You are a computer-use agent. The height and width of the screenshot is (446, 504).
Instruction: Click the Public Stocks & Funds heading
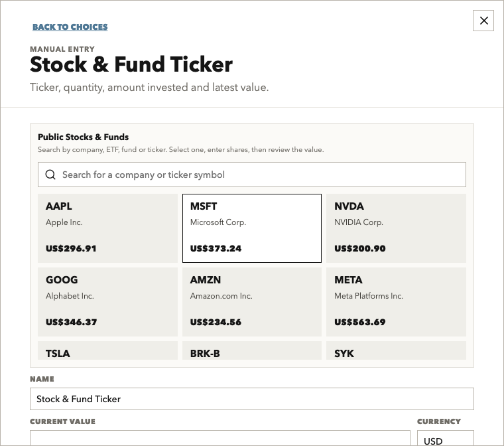(x=84, y=137)
